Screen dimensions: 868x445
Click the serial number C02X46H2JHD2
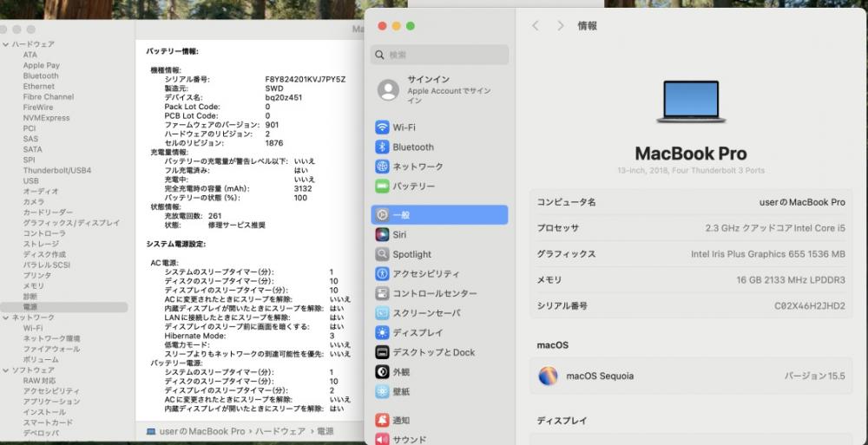point(809,306)
